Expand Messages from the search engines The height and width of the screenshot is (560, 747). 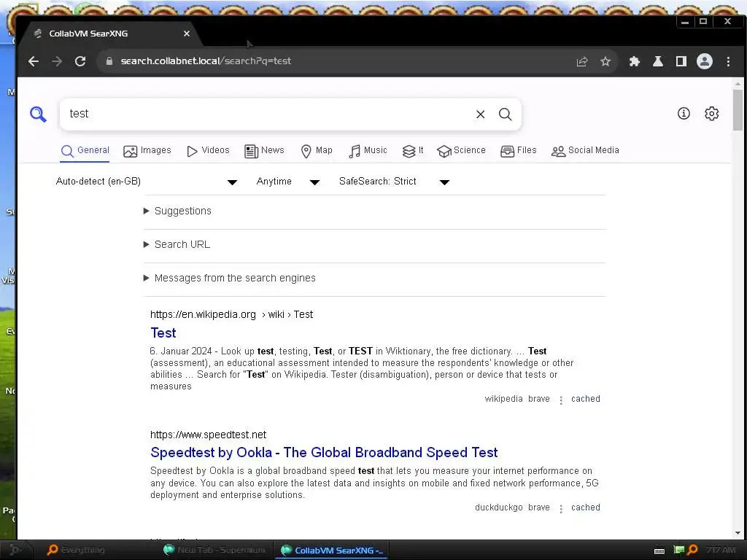tap(230, 278)
